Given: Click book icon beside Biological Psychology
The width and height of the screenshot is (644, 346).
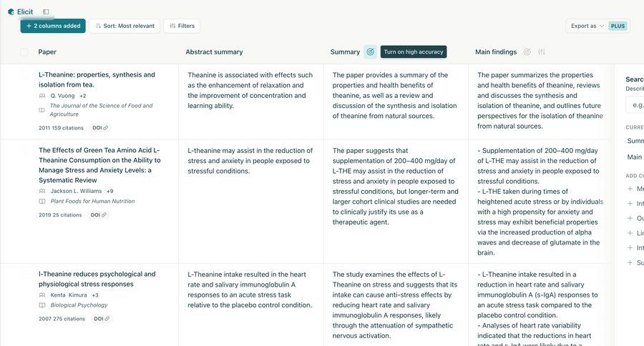Looking at the screenshot, I should (42, 305).
